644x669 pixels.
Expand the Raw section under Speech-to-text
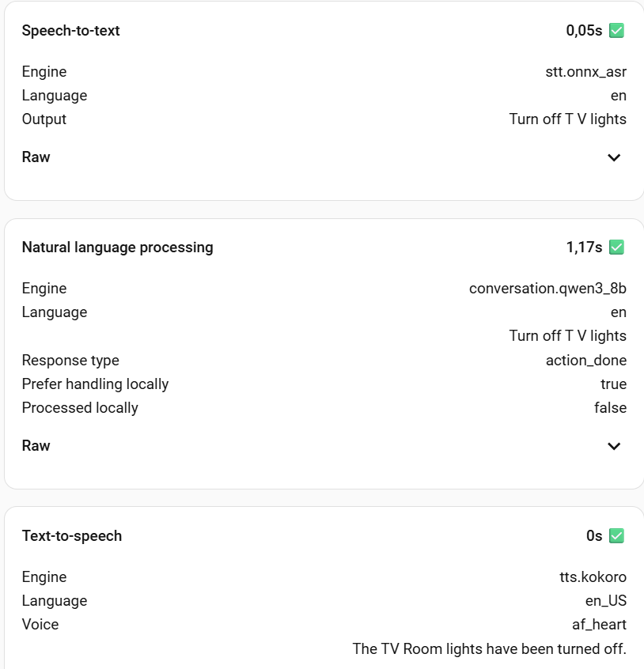tap(614, 157)
